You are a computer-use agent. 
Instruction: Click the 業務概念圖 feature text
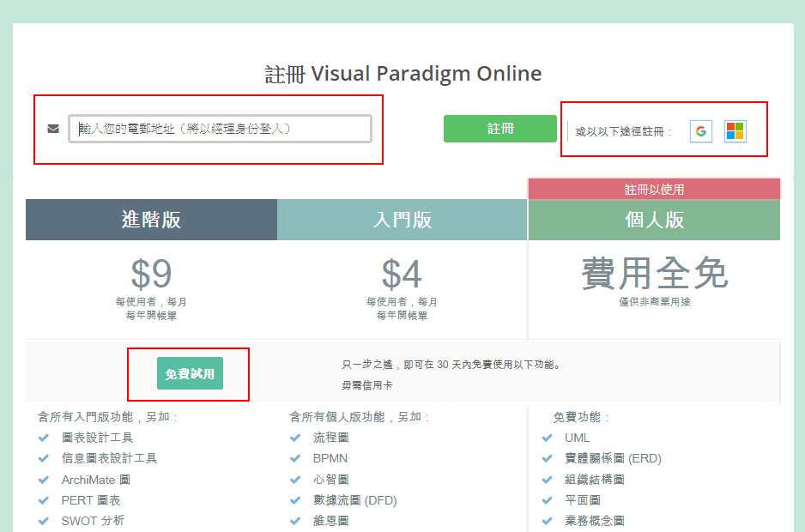pyautogui.click(x=595, y=521)
